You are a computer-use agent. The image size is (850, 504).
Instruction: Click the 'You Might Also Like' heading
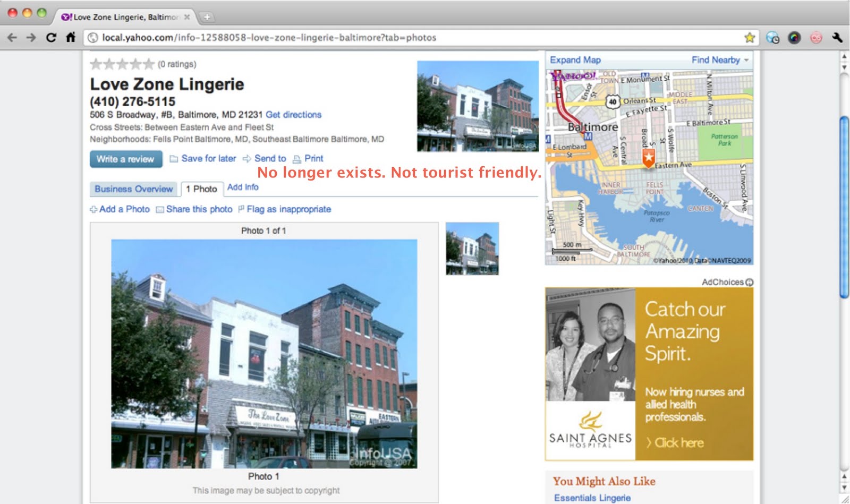[604, 481]
